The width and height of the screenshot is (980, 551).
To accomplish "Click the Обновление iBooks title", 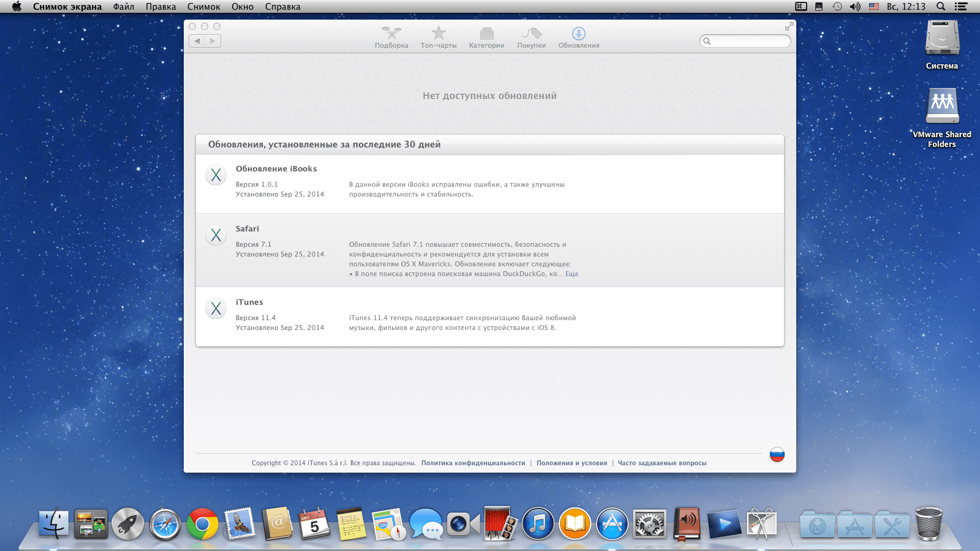I will click(276, 169).
